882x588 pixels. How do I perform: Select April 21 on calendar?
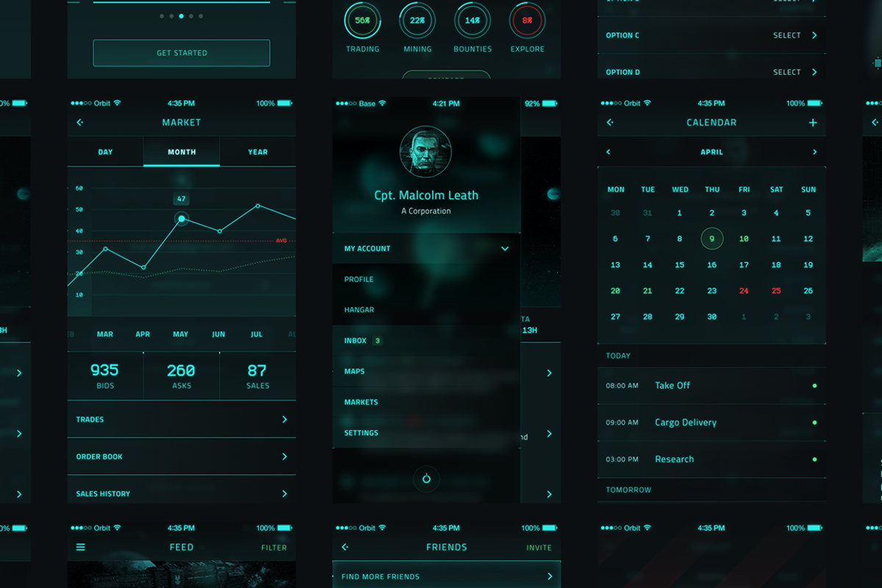[x=648, y=291]
